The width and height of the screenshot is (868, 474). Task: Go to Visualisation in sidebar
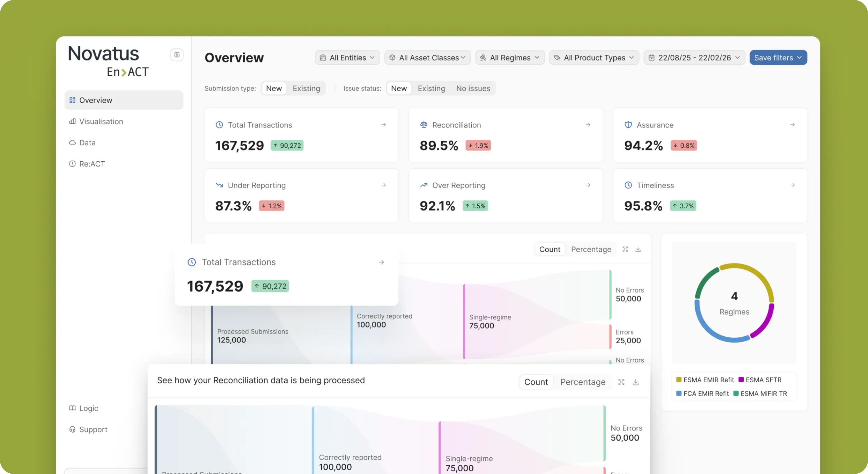(x=101, y=121)
